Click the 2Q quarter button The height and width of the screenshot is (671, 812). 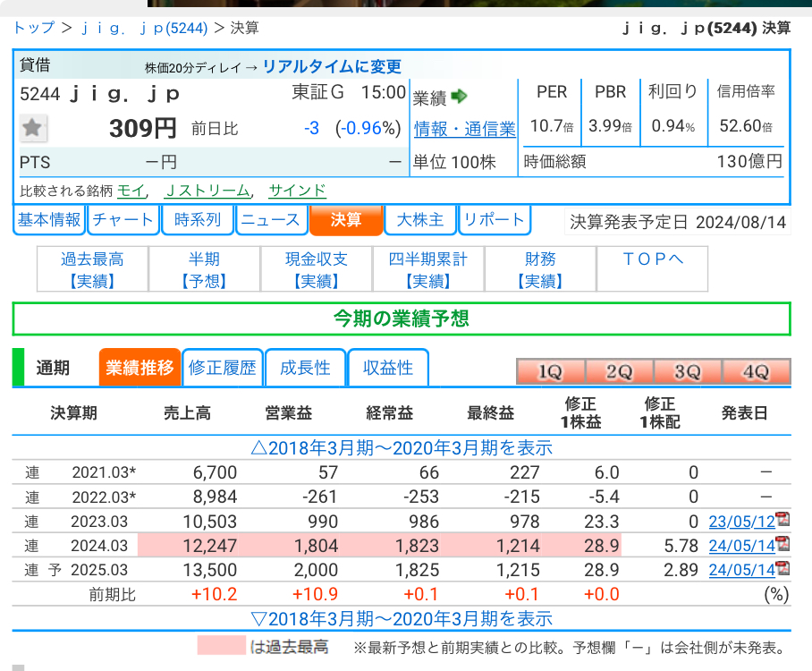pos(620,371)
